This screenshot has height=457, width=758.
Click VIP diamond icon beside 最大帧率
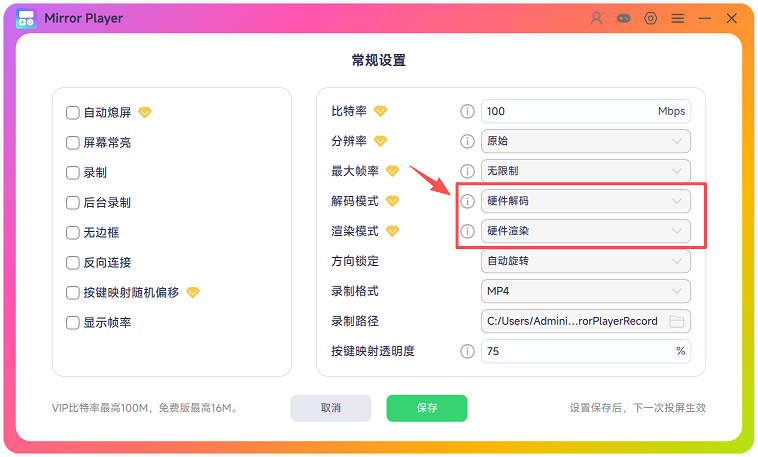pyautogui.click(x=393, y=171)
